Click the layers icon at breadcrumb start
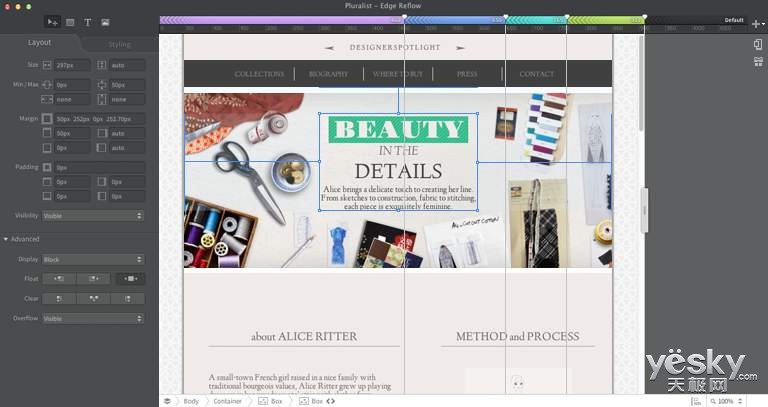 [167, 401]
